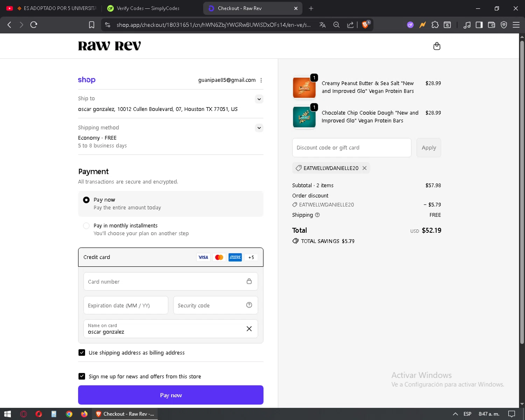This screenshot has width=525, height=420.
Task: Clear the name on card field
Action: [x=249, y=329]
